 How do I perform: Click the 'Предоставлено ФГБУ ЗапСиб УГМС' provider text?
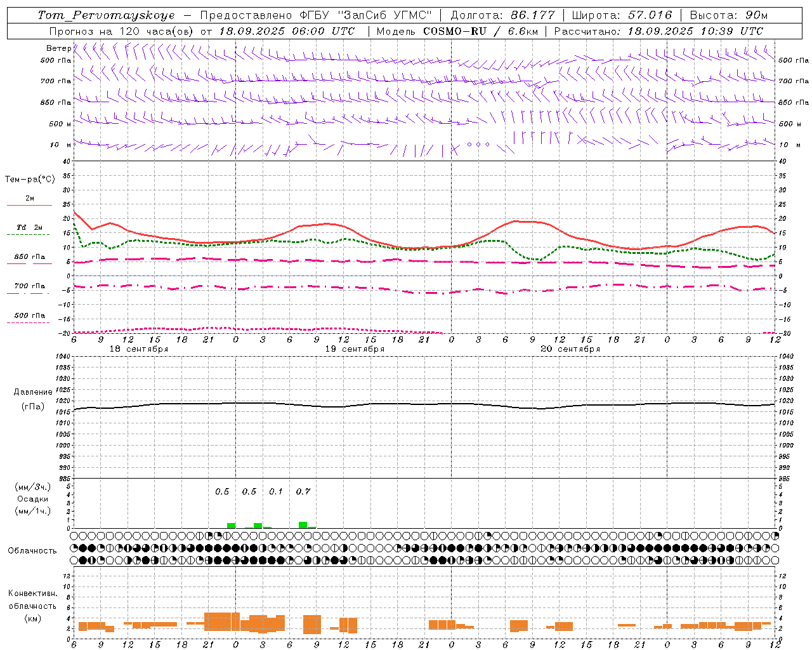pyautogui.click(x=316, y=15)
